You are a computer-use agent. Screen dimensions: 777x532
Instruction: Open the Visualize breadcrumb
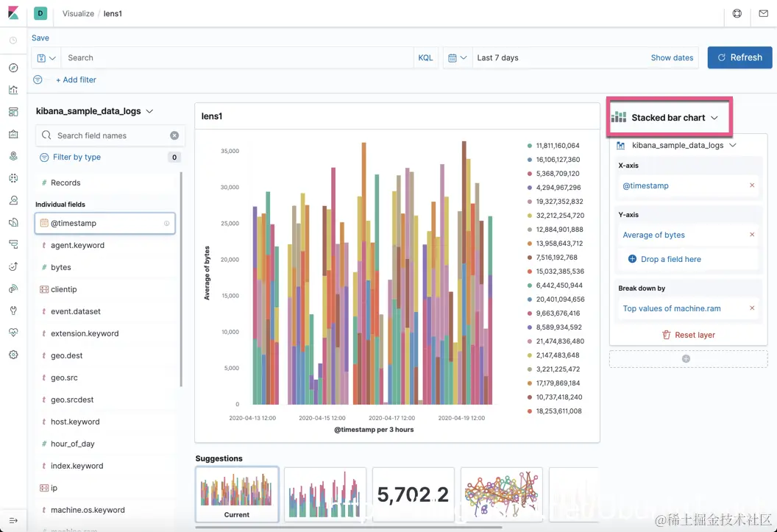78,13
